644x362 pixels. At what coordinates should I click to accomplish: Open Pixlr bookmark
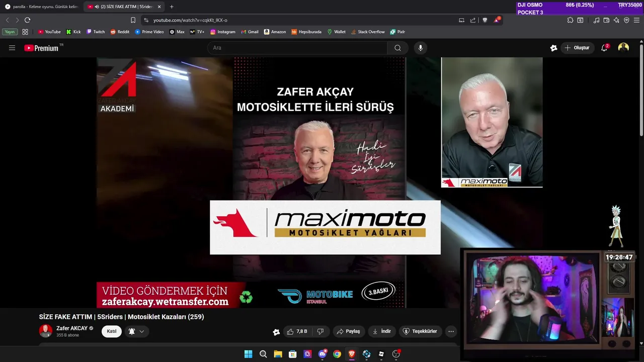397,32
